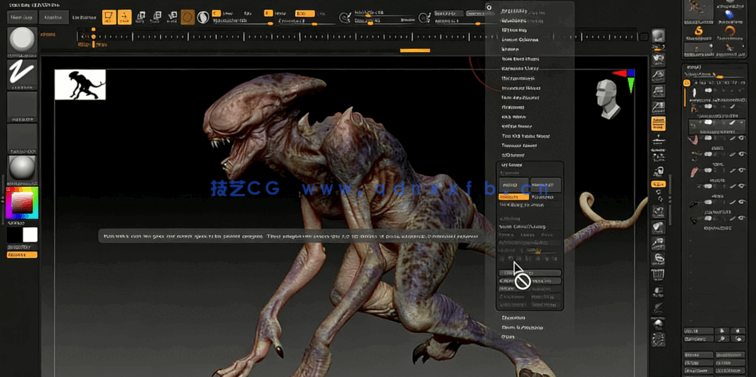Toggle the PolyF polyframe icon
The width and height of the screenshot is (756, 377).
click(658, 275)
